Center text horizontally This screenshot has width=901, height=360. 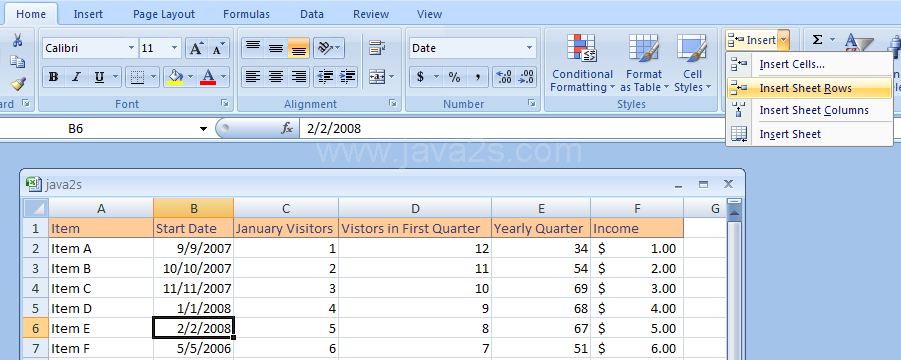pyautogui.click(x=276, y=77)
